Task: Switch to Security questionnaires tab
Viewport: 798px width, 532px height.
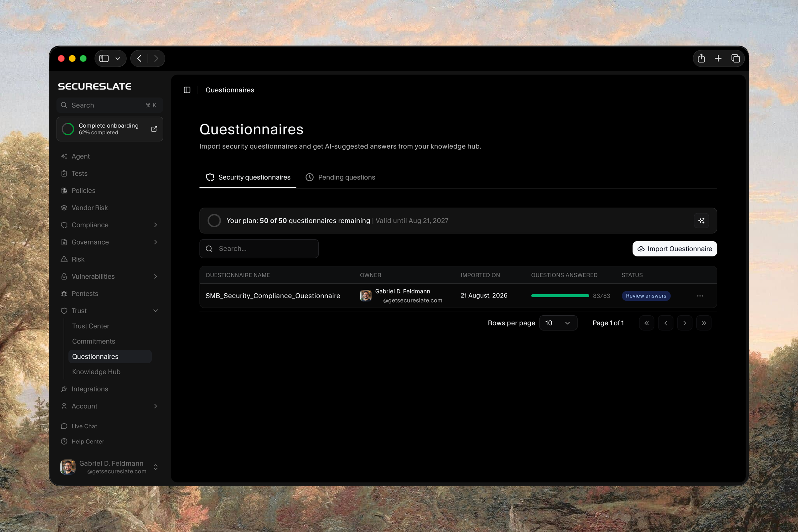Action: (248, 177)
